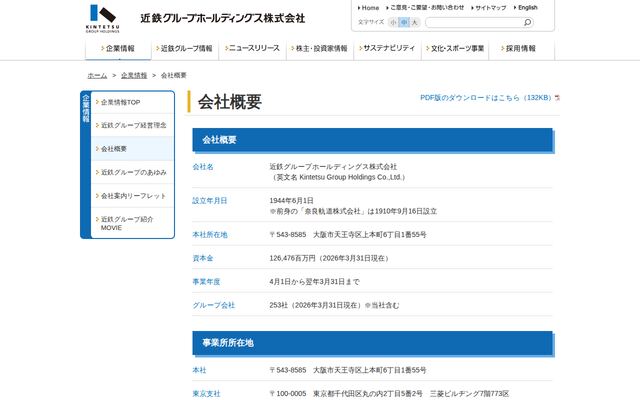Click the 東京支社 row label
Screen dimensions: 640x400
(206, 394)
